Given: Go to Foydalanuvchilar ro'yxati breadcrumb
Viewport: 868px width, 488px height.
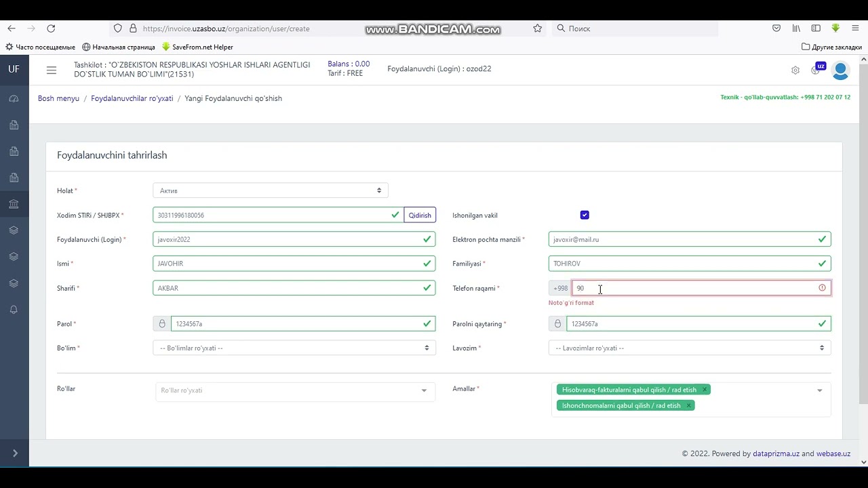Looking at the screenshot, I should click(132, 98).
